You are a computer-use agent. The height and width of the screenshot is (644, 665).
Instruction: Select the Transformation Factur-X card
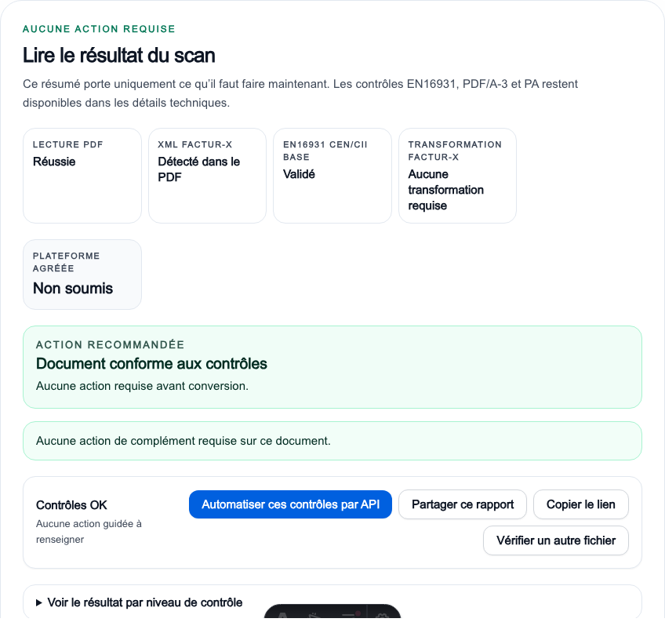coord(458,176)
